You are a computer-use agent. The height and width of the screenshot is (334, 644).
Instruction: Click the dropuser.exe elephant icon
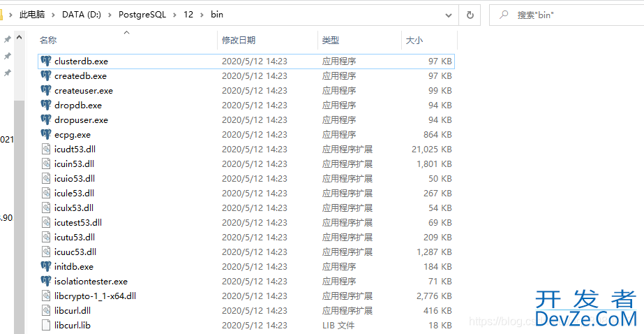coord(46,120)
